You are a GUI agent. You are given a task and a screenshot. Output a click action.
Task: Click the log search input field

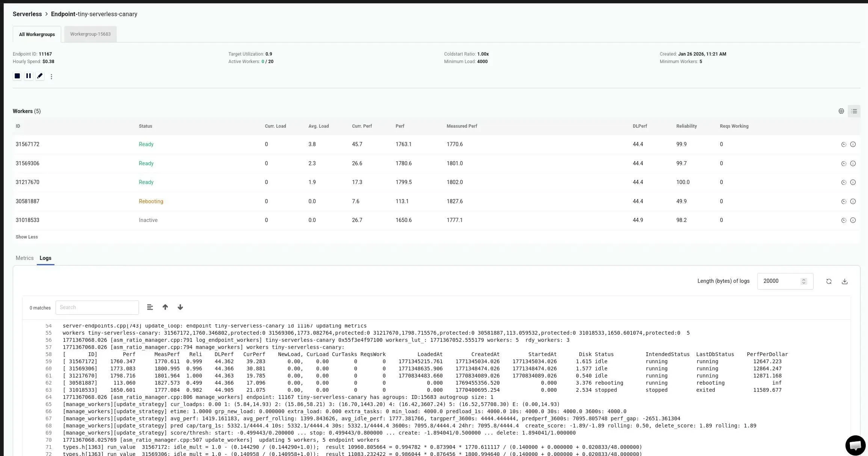click(97, 307)
